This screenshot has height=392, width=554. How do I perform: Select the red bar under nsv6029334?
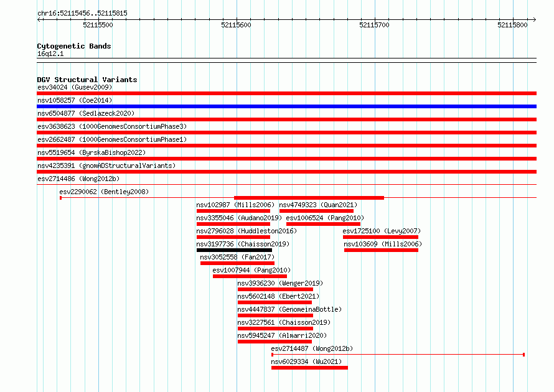[309, 368]
